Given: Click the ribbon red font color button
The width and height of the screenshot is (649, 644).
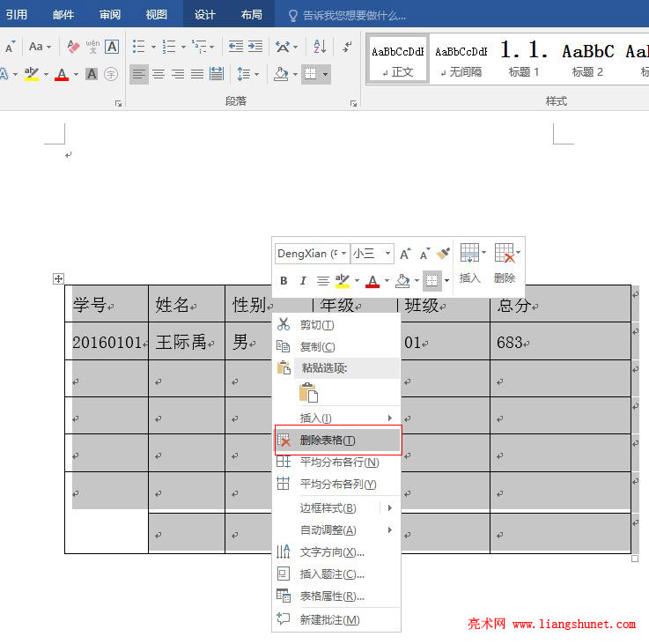Looking at the screenshot, I should click(62, 74).
